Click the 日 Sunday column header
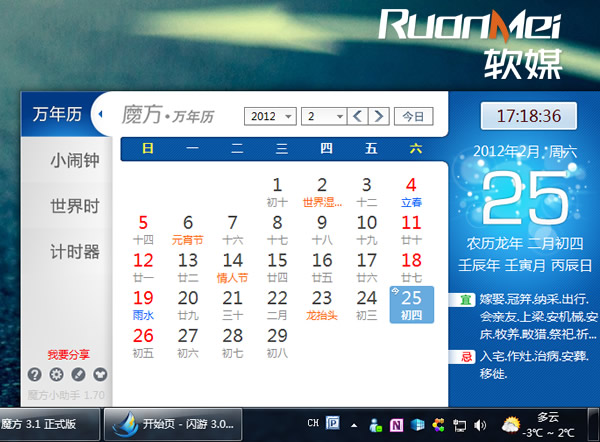 tap(148, 148)
